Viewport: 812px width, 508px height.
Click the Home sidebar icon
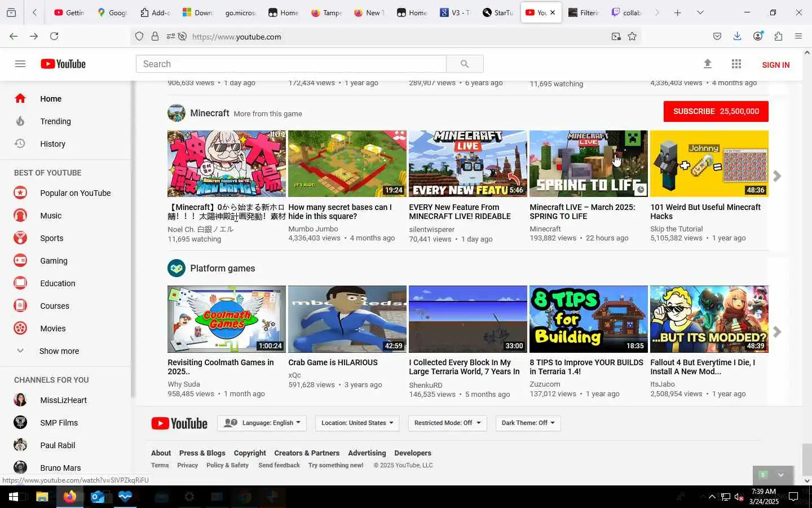[20, 98]
